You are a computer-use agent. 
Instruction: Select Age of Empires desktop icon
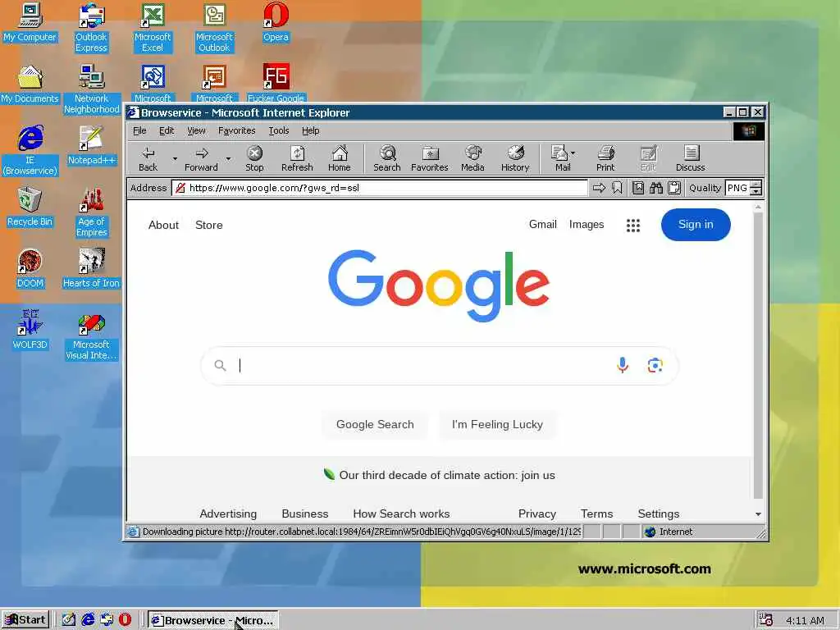92,212
